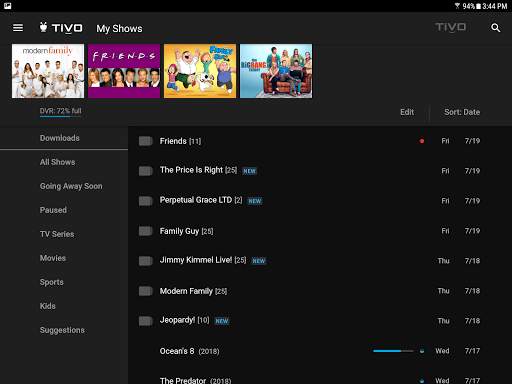Viewport: 512px width, 384px height.
Task: Tap the battery indicator icon
Action: (x=478, y=6)
